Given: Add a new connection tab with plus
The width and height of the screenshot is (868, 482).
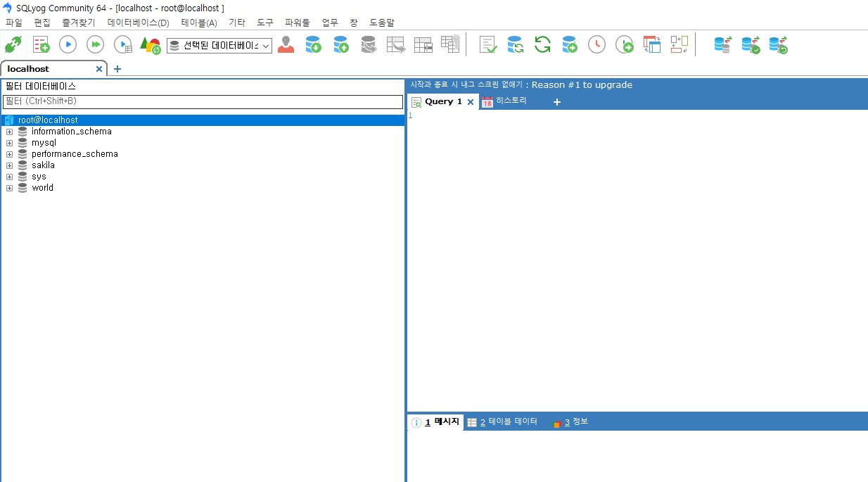Looking at the screenshot, I should 117,69.
